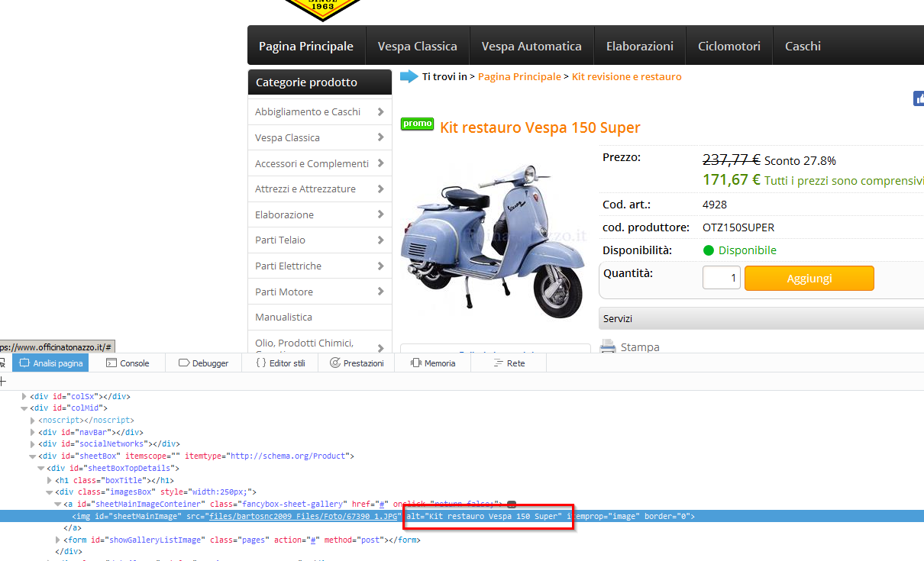The height and width of the screenshot is (561, 924).
Task: Click the Stampa print link
Action: click(640, 347)
